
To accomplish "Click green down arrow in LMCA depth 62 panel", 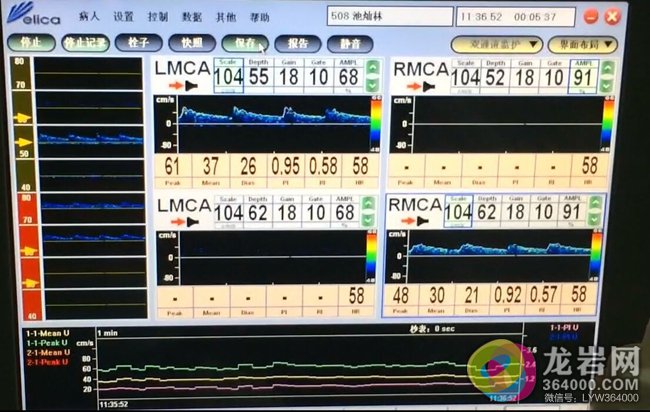I will point(368,220).
